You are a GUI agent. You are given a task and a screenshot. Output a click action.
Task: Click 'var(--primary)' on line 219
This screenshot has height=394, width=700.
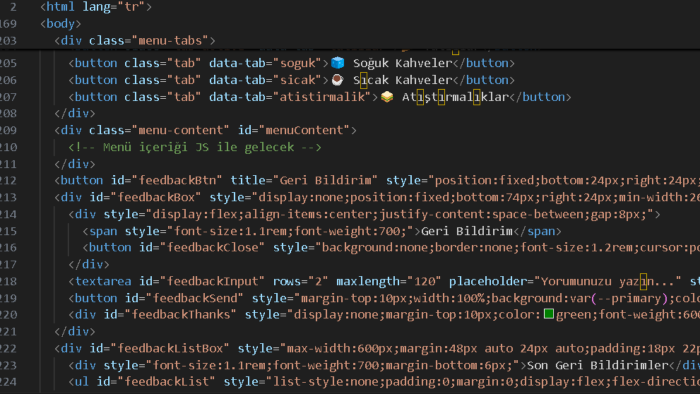tap(619, 298)
